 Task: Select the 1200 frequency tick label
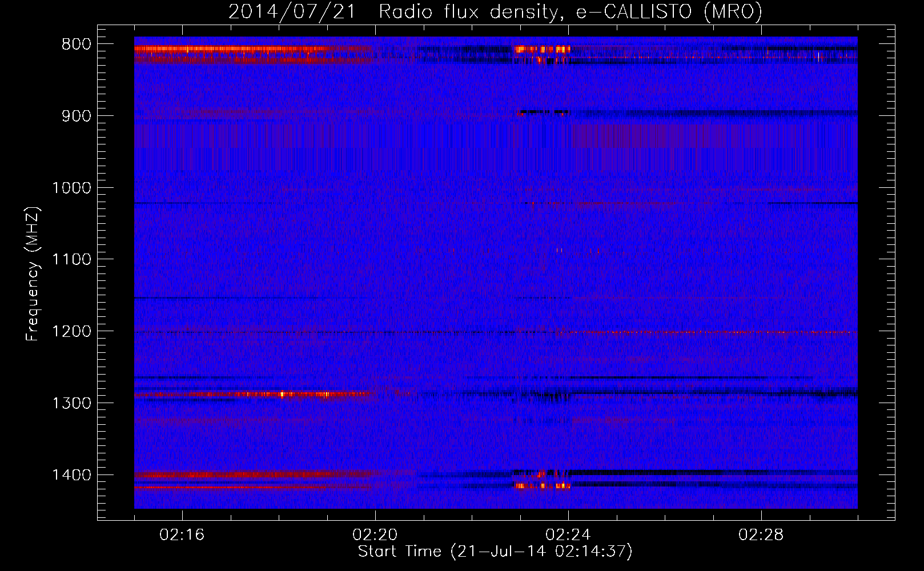point(72,332)
